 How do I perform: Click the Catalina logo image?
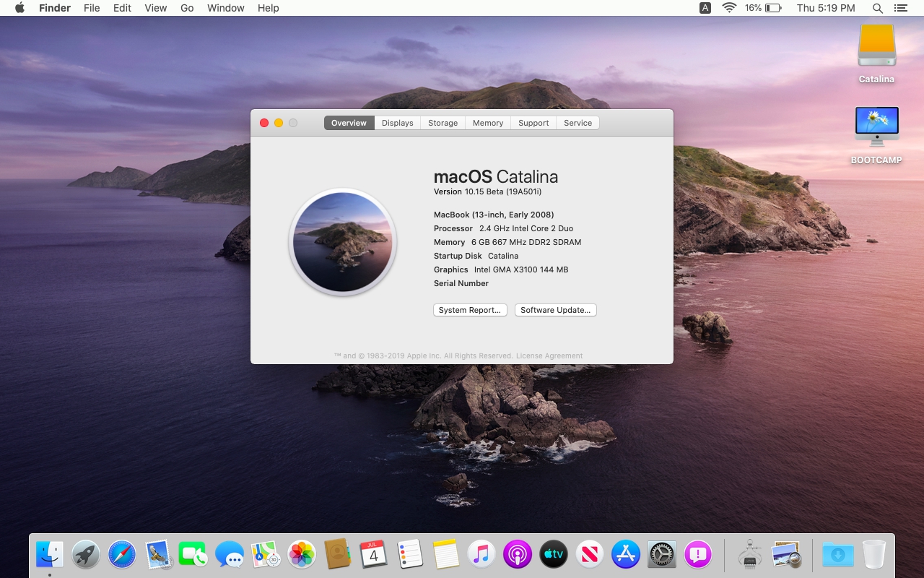[343, 242]
